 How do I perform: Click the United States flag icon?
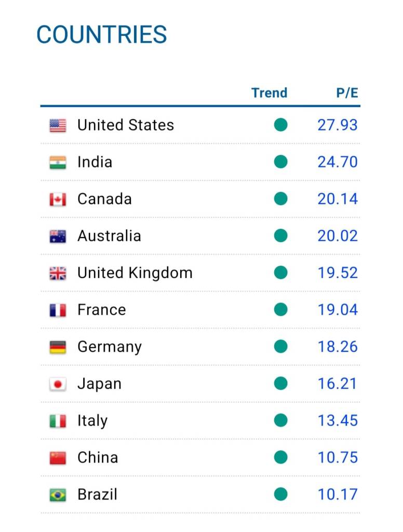(x=58, y=126)
